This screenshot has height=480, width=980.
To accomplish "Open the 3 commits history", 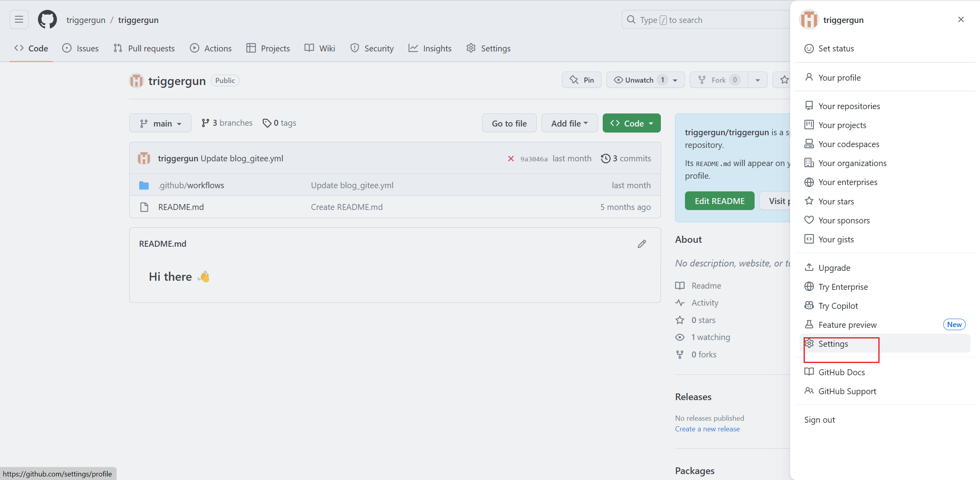I will 626,159.
